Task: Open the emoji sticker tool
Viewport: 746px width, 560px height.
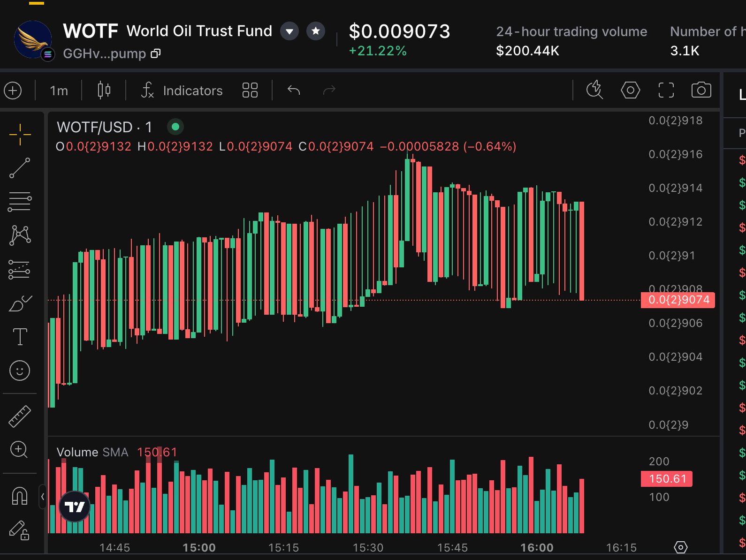Action: point(20,371)
